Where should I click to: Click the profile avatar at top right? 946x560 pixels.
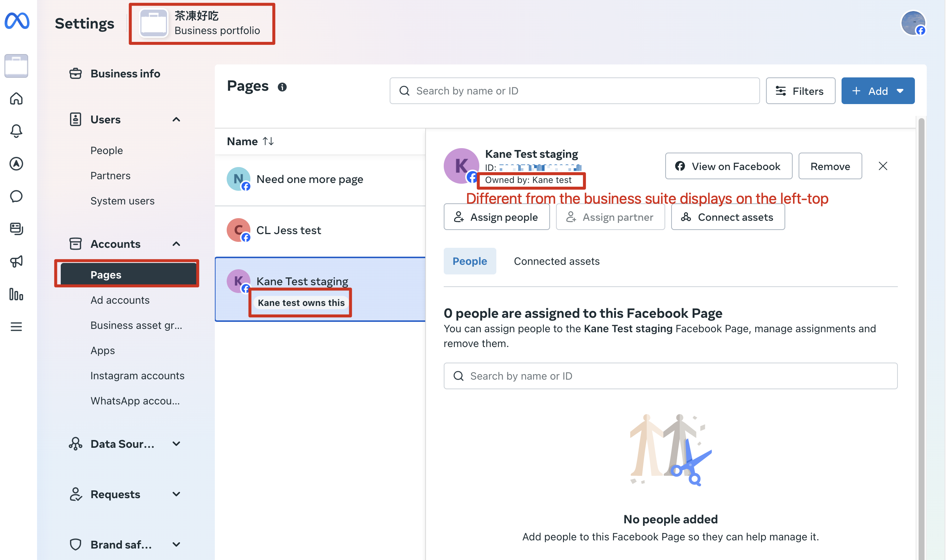pyautogui.click(x=913, y=23)
